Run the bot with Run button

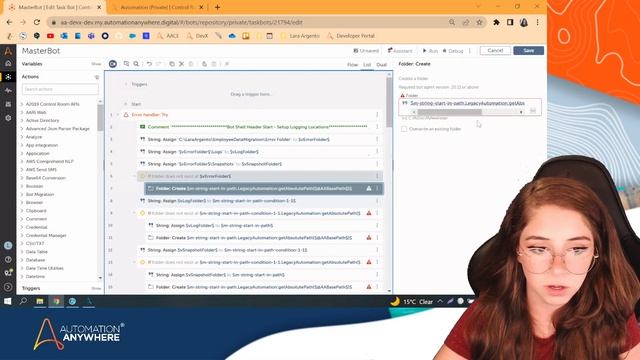tap(430, 51)
